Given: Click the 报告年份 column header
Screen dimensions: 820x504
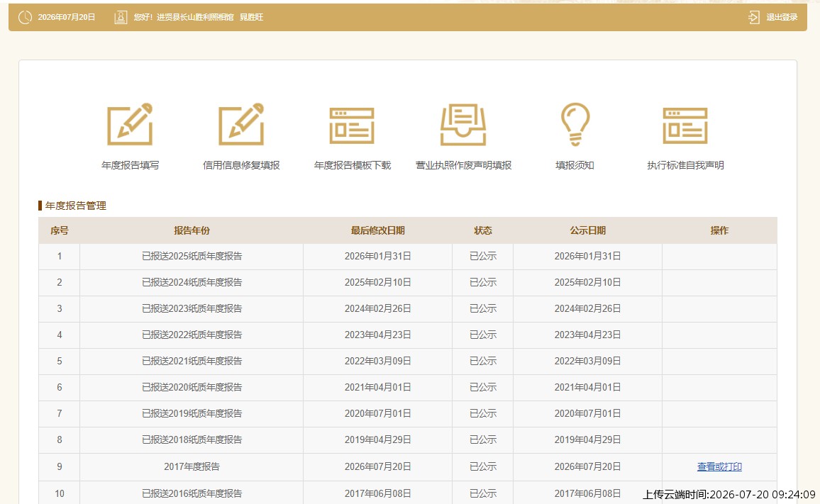Looking at the screenshot, I should click(x=192, y=230).
